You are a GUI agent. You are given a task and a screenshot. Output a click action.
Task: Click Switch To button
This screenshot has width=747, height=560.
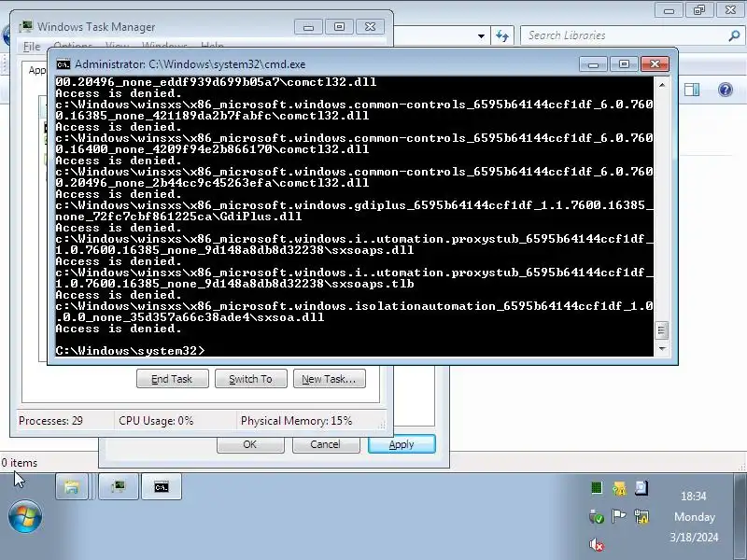coord(250,379)
